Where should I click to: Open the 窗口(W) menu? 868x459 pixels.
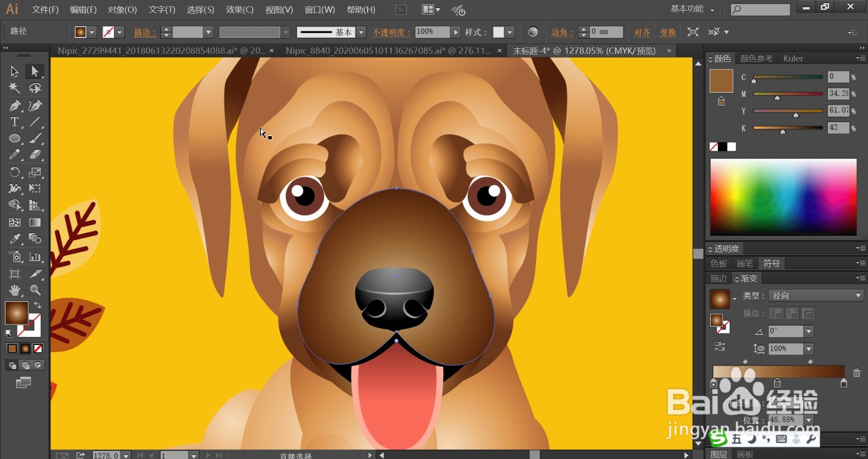point(320,10)
